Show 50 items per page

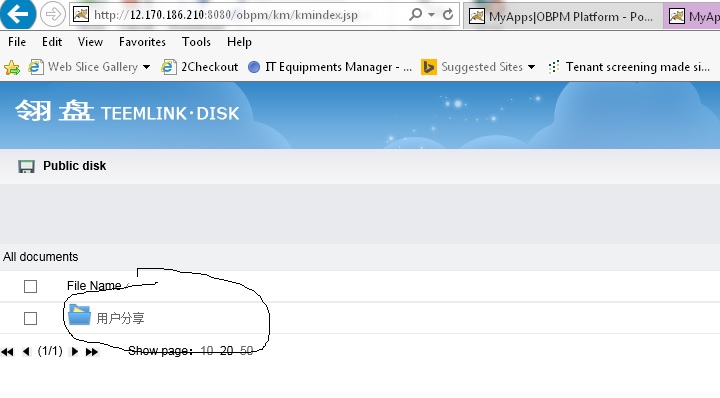247,351
